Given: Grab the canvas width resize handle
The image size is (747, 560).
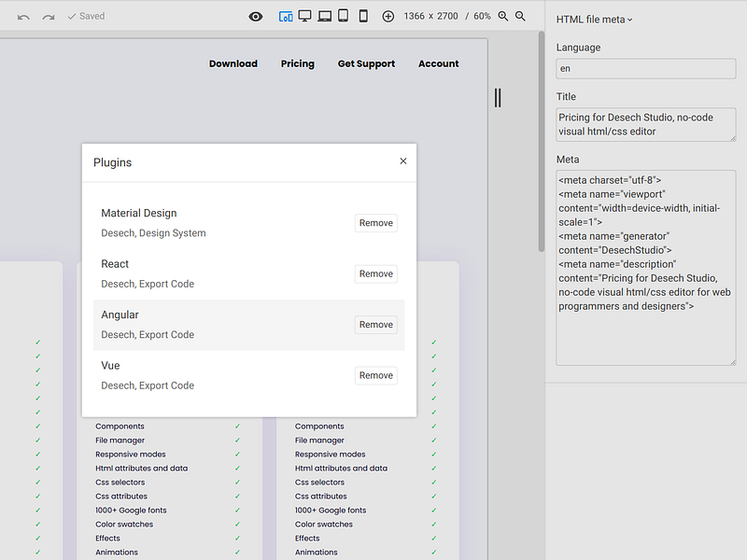Looking at the screenshot, I should click(498, 98).
